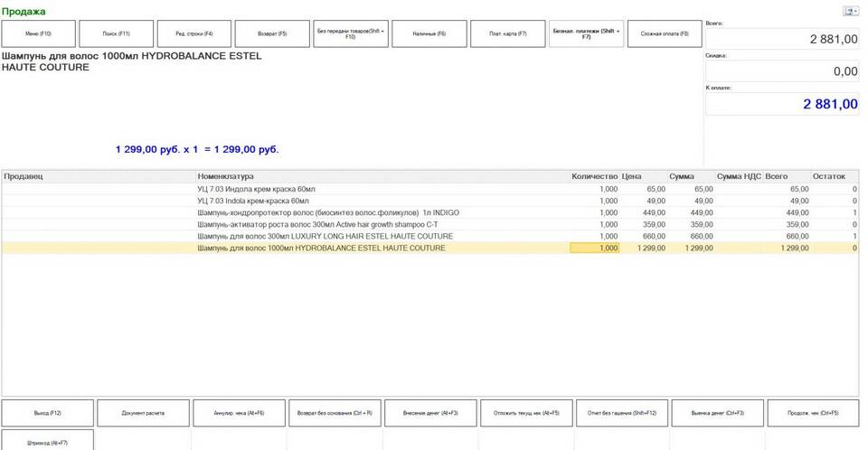
Task: Click the Количество field of highlighted row
Action: (x=594, y=248)
